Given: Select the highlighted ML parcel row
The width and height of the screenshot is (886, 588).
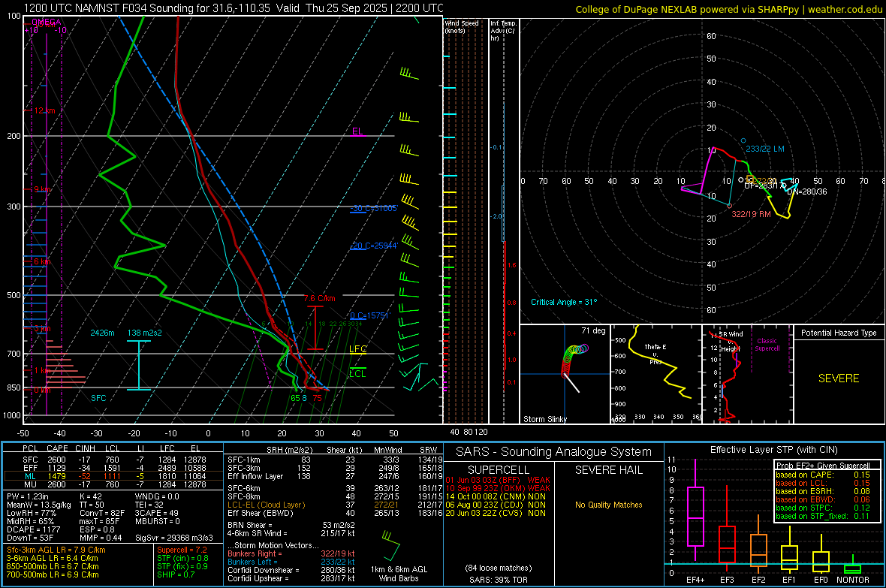Looking at the screenshot, I should click(x=113, y=476).
